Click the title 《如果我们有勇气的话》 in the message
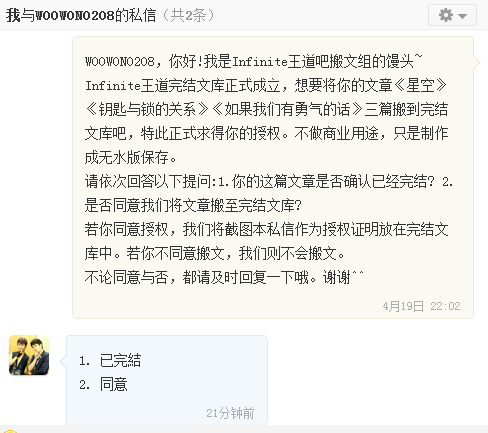Image resolution: width=488 pixels, height=433 pixels. (x=287, y=109)
